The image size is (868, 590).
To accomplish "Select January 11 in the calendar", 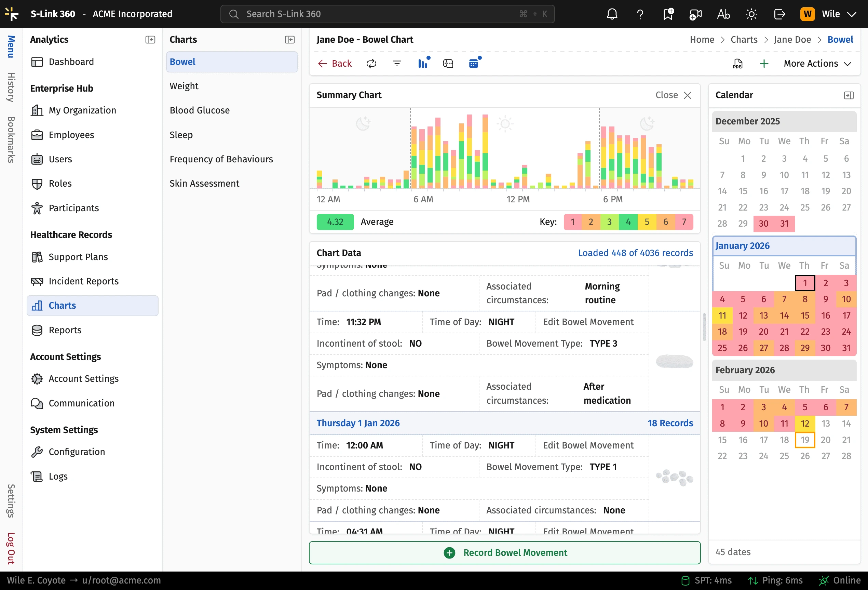I will [x=722, y=316].
